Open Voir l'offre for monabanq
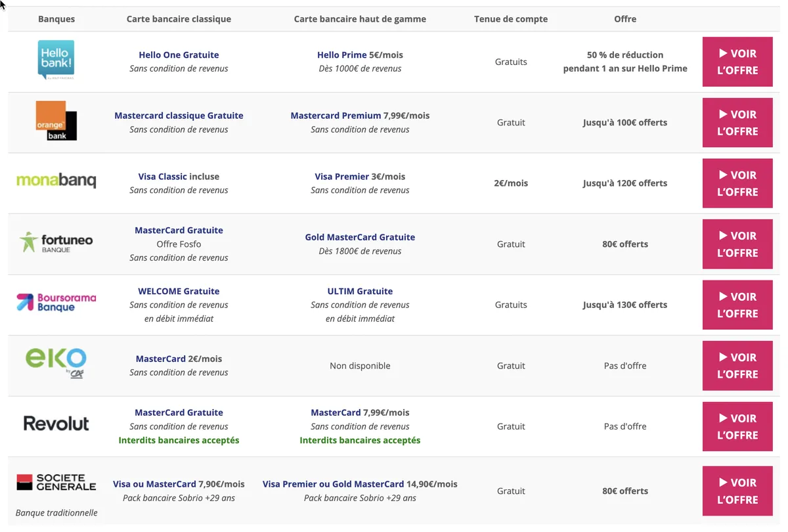Viewport: 788px width, 532px height. 737,183
